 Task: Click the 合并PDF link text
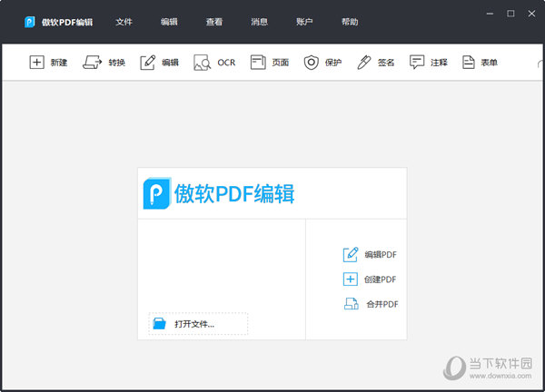tap(382, 305)
